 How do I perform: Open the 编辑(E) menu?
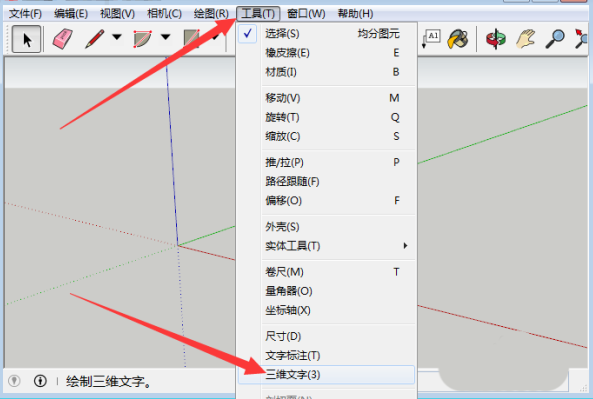(71, 14)
